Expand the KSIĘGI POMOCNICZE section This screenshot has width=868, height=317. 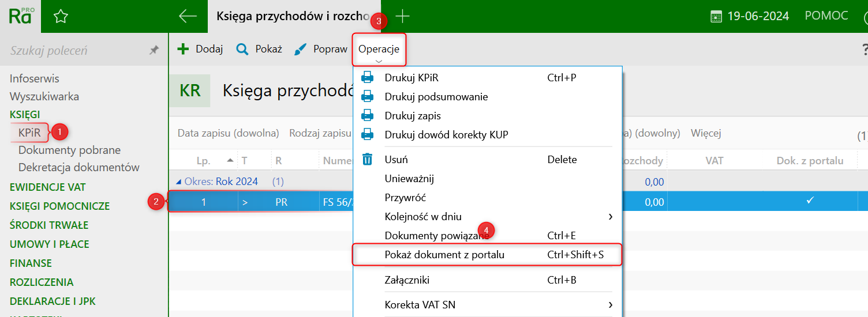59,206
